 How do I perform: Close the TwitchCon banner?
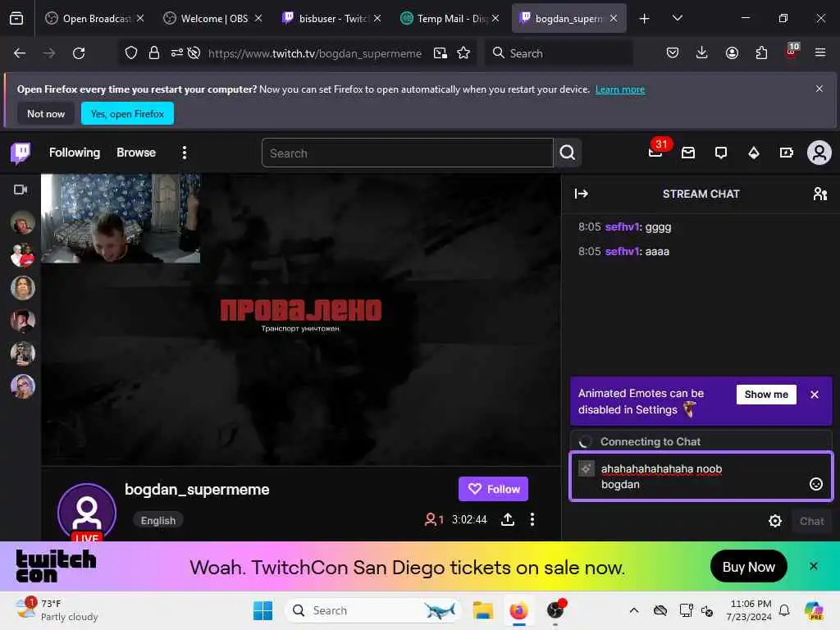(x=813, y=566)
